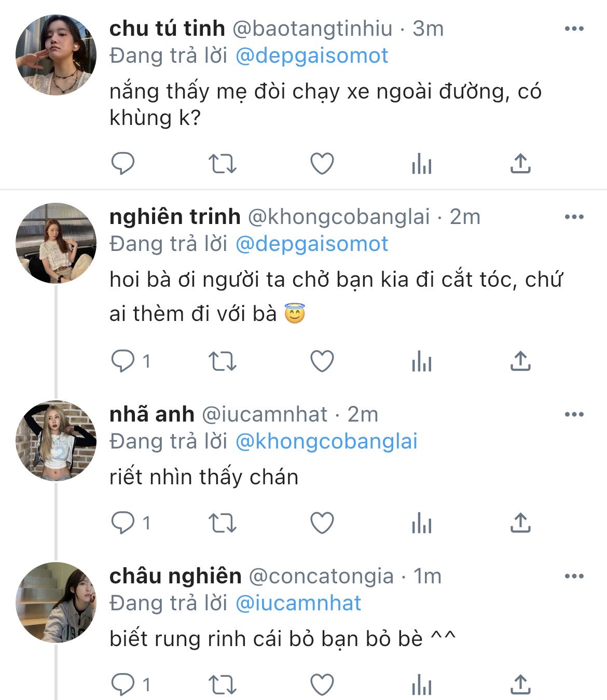
Task: Retweet nhã anh's reply
Action: click(222, 523)
